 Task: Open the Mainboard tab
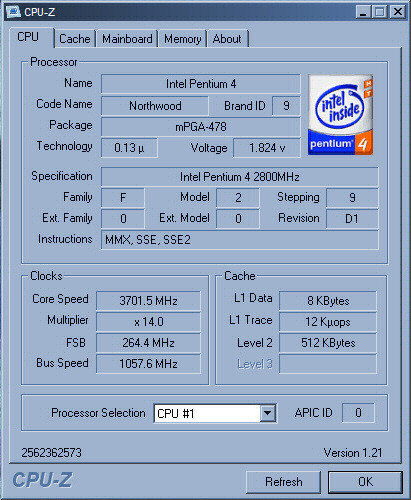coord(127,39)
